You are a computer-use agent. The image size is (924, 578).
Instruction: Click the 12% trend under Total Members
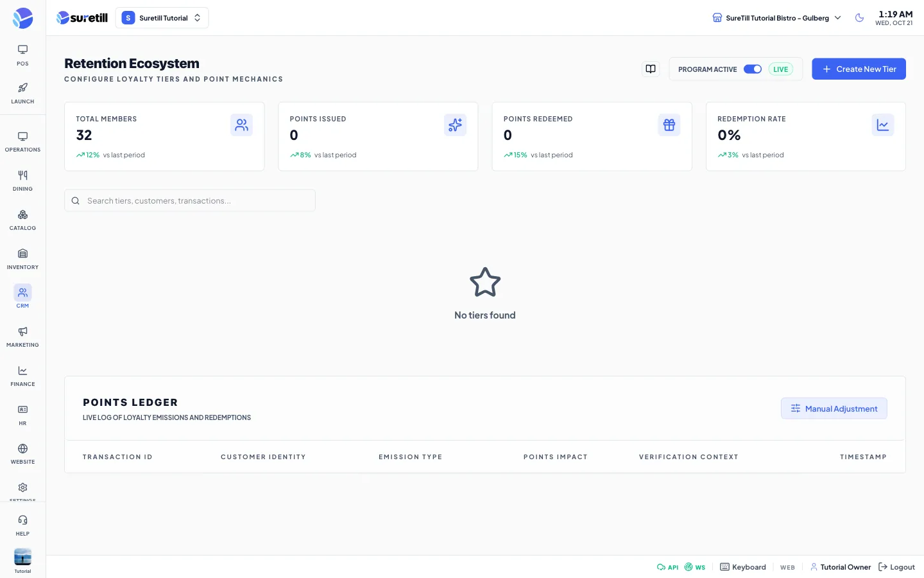point(88,155)
